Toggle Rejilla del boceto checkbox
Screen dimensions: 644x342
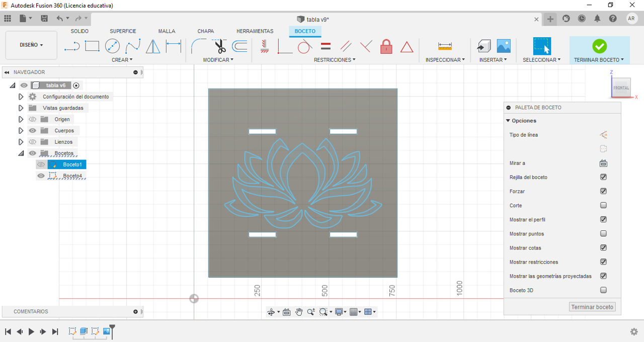(x=603, y=177)
